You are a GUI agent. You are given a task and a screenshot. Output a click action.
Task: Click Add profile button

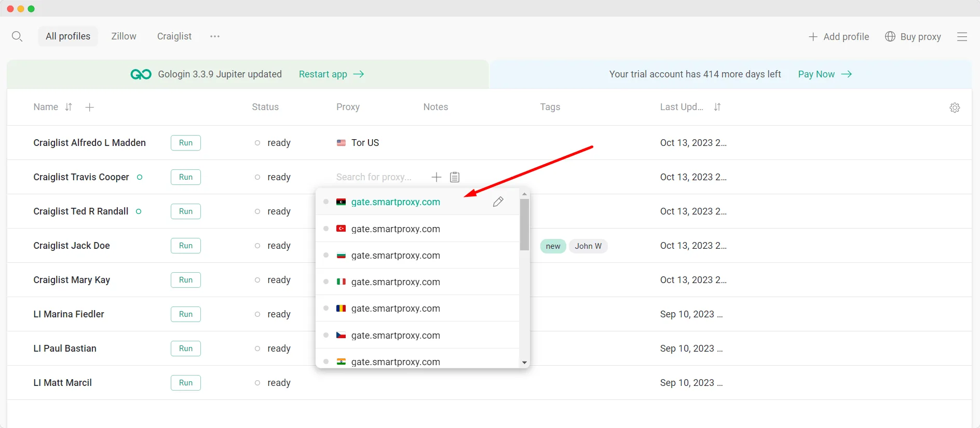[839, 36]
